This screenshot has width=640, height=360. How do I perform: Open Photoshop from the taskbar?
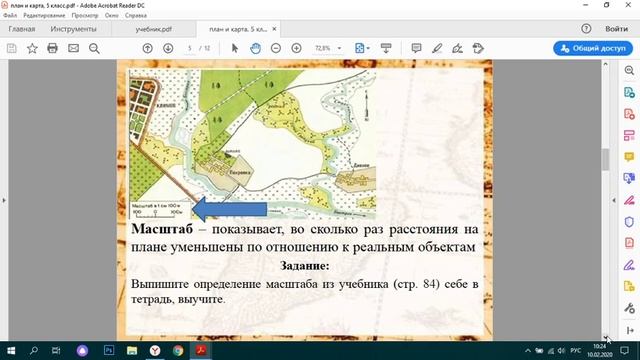coord(109,351)
